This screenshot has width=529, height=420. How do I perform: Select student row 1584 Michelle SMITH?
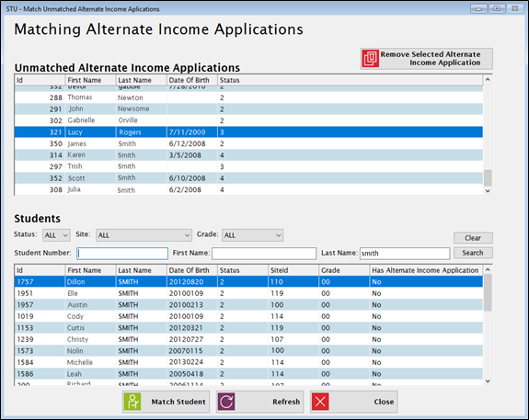pyautogui.click(x=248, y=362)
